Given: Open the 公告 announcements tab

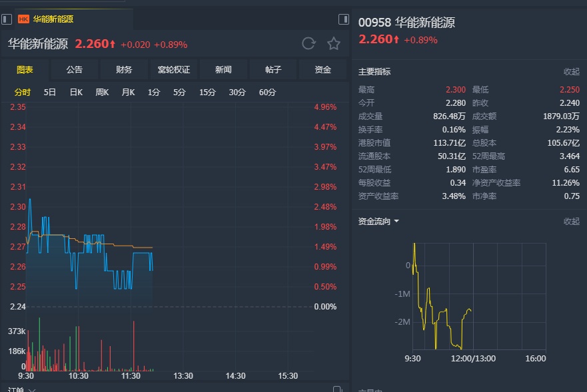Looking at the screenshot, I should (75, 70).
